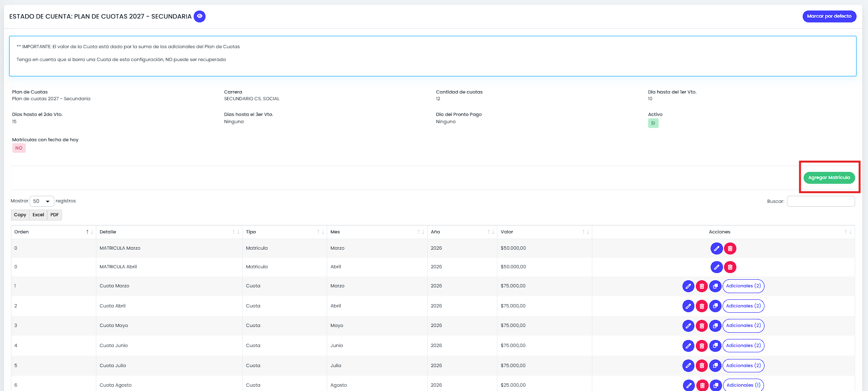Export the table to Excel

[38, 215]
